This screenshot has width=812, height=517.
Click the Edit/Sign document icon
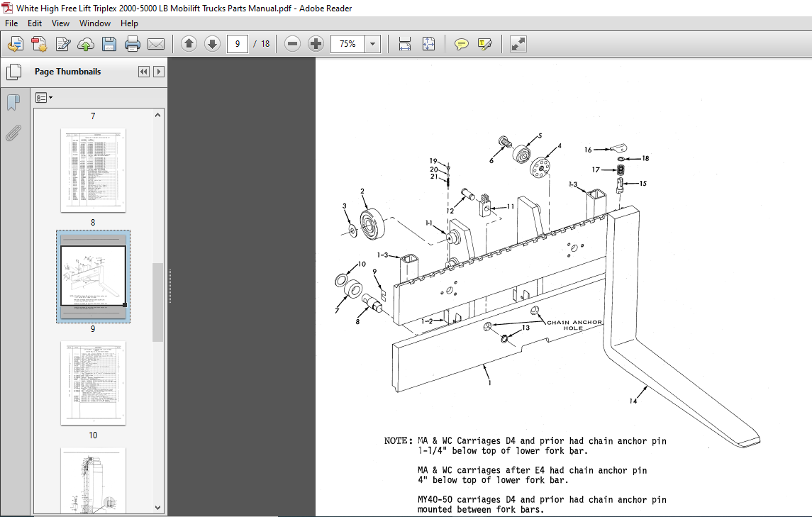62,44
